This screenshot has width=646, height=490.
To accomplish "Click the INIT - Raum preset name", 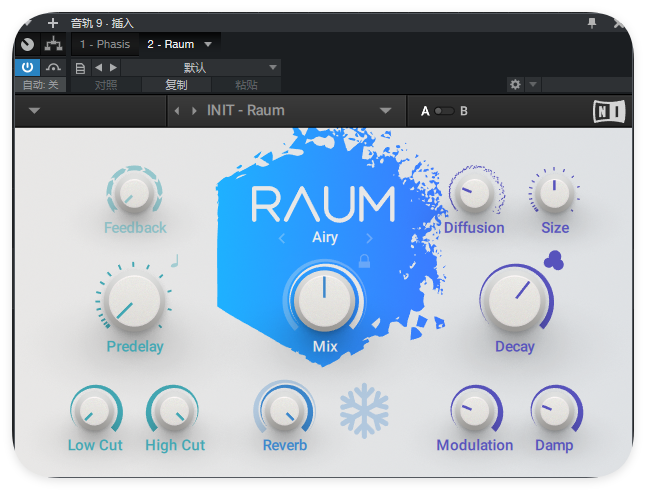I will tap(246, 110).
